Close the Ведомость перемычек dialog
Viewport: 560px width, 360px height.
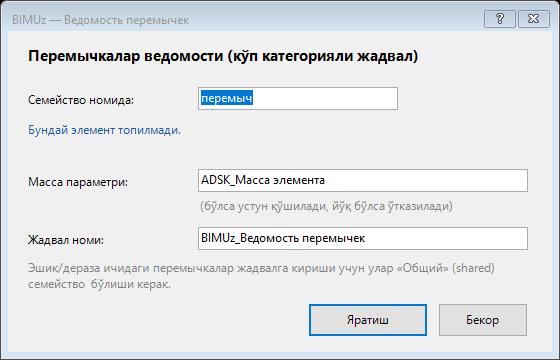point(534,19)
